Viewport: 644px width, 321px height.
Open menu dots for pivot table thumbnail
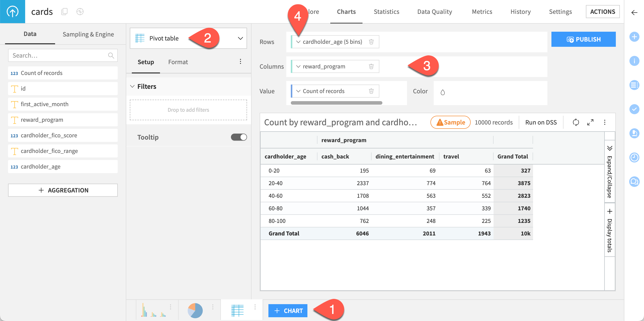pyautogui.click(x=255, y=307)
